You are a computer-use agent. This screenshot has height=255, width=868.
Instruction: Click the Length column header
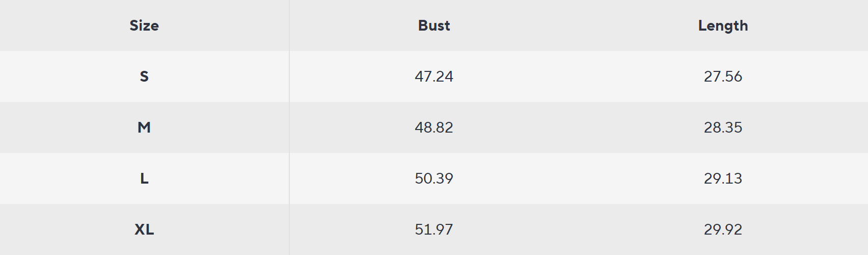tap(723, 25)
